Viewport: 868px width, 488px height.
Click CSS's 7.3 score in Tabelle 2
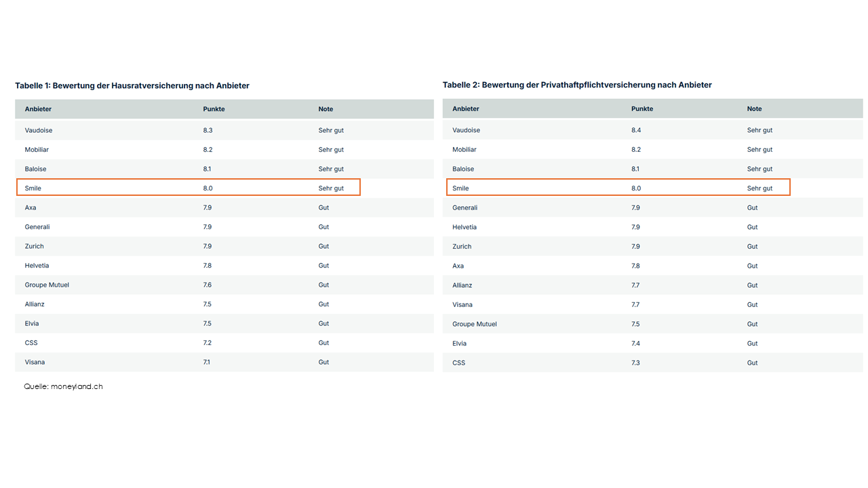635,363
